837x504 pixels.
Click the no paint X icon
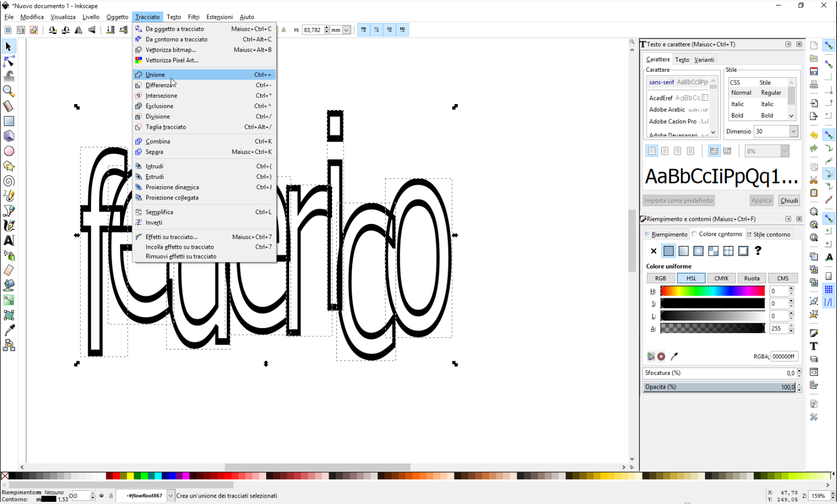tap(653, 251)
